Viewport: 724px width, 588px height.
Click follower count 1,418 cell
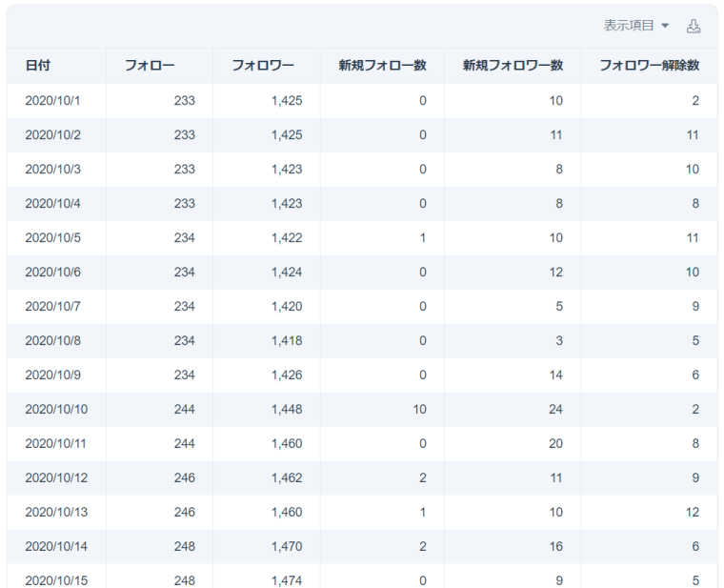[286, 341]
